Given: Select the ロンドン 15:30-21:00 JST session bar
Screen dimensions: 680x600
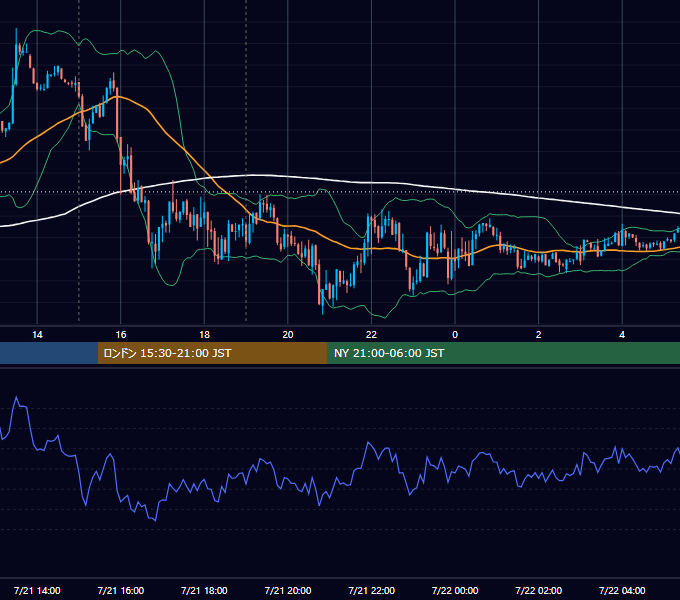Looking at the screenshot, I should coord(212,353).
